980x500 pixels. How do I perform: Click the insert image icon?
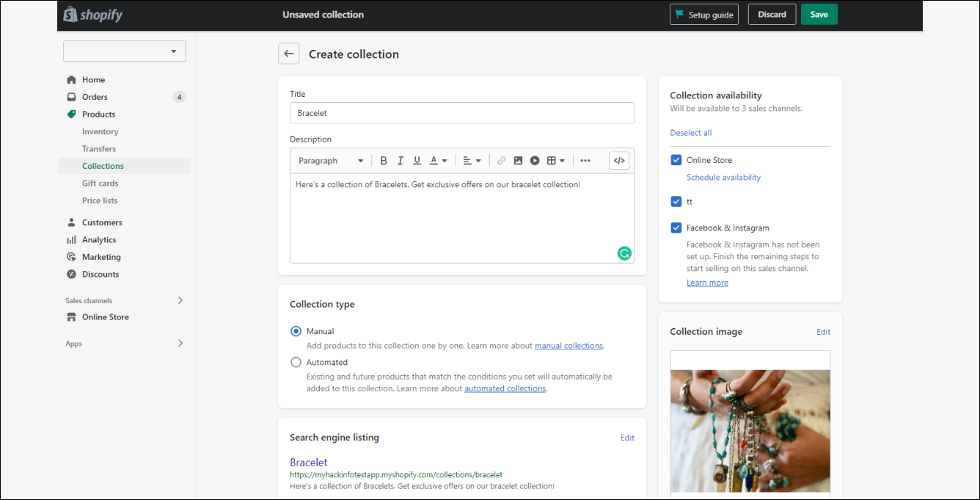coord(518,161)
